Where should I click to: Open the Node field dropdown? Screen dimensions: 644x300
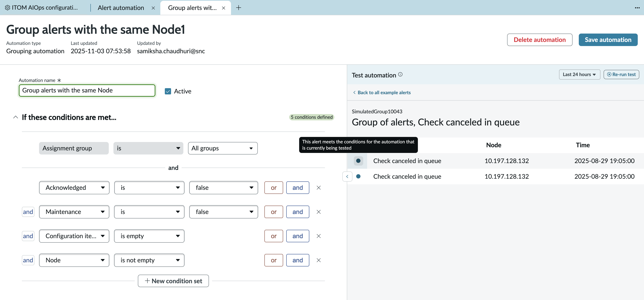[x=74, y=260]
